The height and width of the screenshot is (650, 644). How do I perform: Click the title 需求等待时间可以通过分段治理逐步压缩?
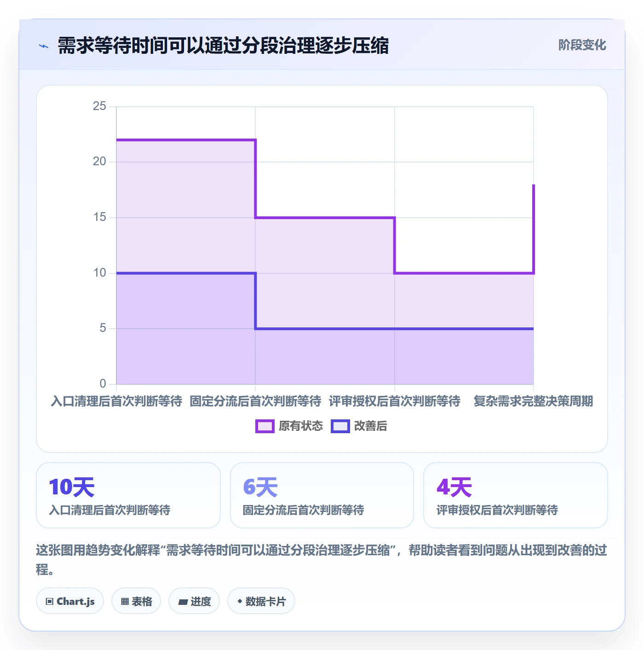pos(223,46)
